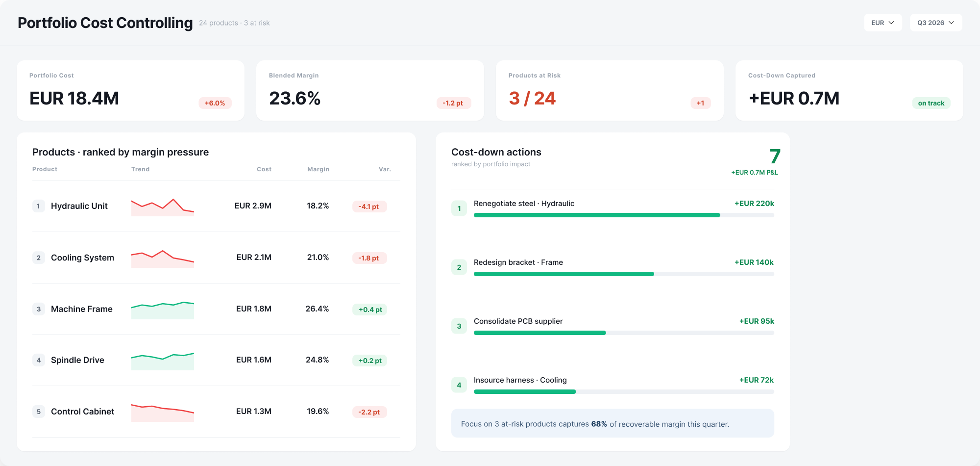Sort by the Cost column header
This screenshot has height=466, width=980.
[264, 169]
